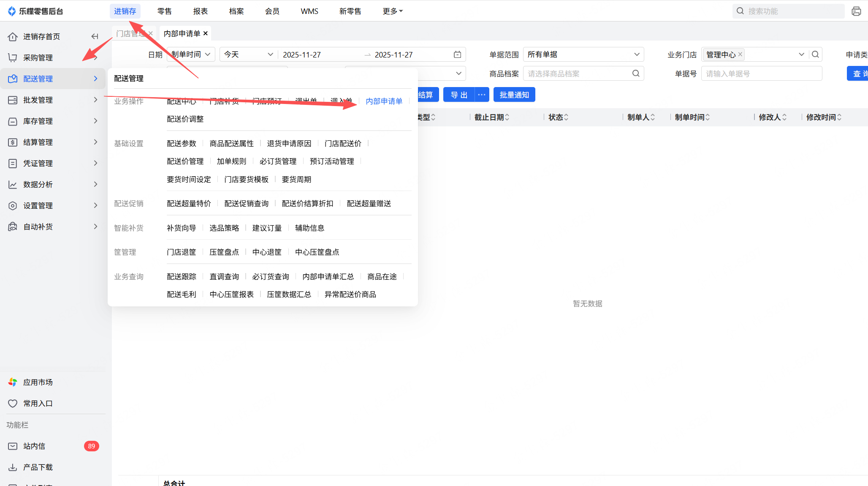Open the 更多 top menu

[x=393, y=11]
